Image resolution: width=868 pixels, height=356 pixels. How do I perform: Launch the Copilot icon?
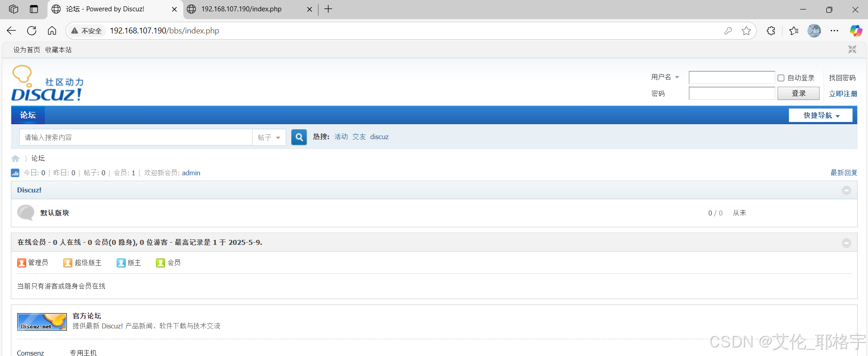(856, 31)
